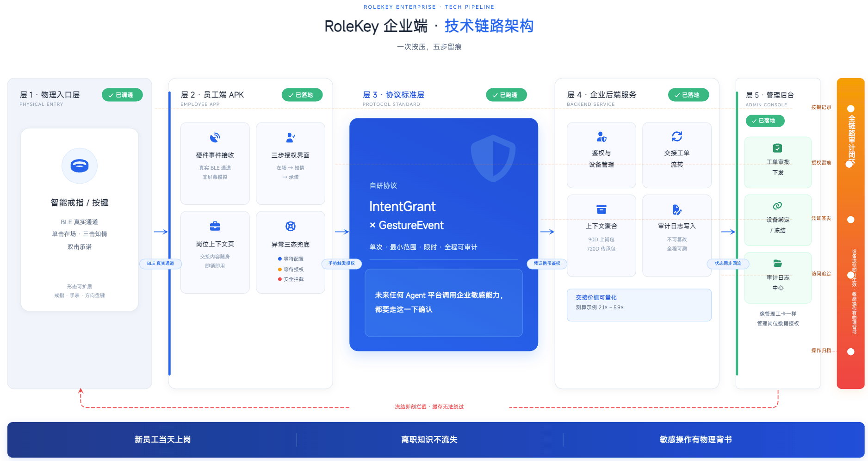Click the folder icon above 审计日志中心
Viewport: 868px width, 461px height.
778,263
